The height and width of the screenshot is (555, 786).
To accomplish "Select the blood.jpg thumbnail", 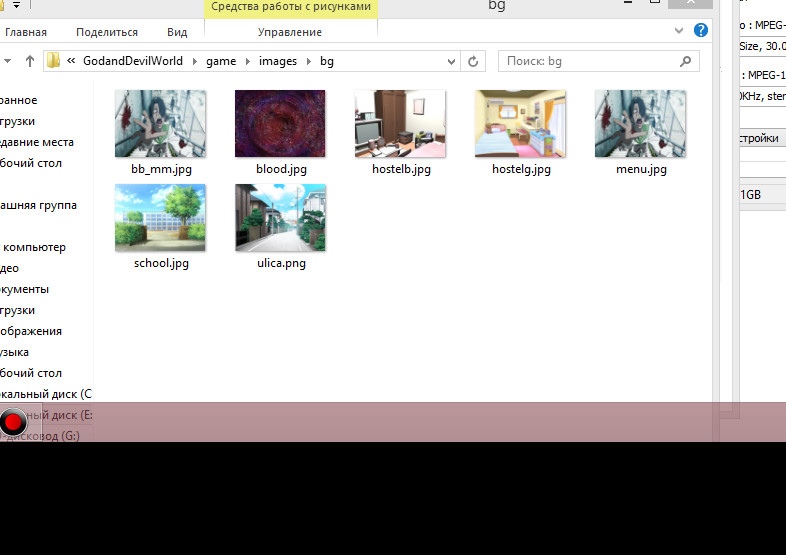I will pyautogui.click(x=280, y=124).
